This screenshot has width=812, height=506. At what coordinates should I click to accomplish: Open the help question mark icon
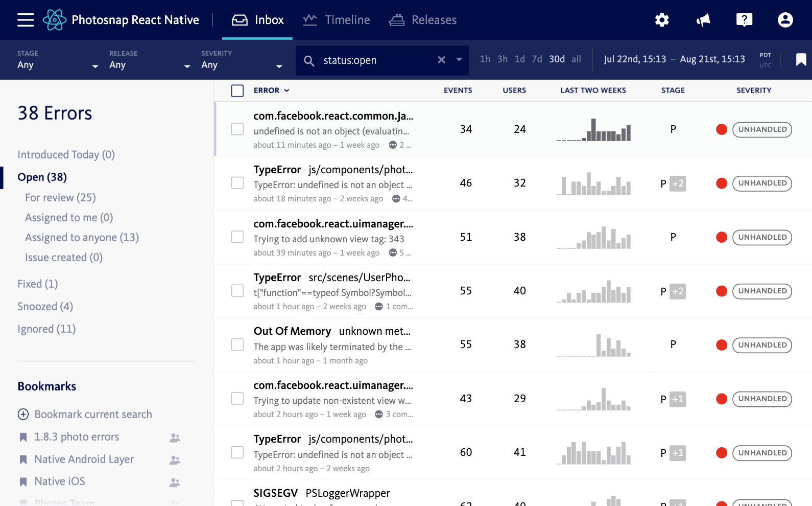(x=744, y=20)
